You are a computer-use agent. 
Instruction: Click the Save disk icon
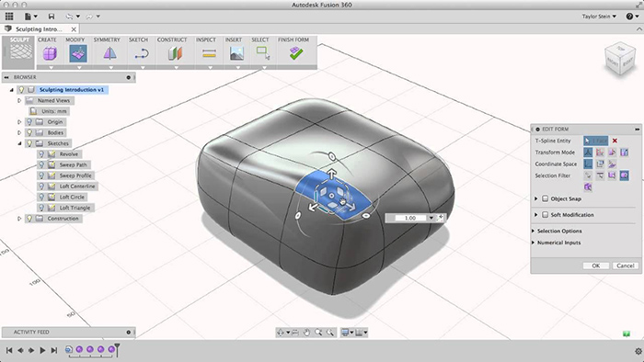tap(52, 17)
